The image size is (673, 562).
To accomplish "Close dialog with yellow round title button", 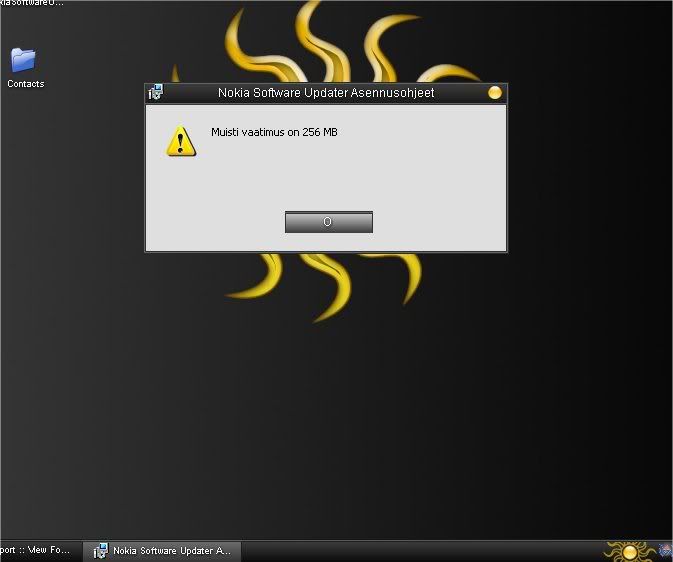I will click(x=494, y=92).
